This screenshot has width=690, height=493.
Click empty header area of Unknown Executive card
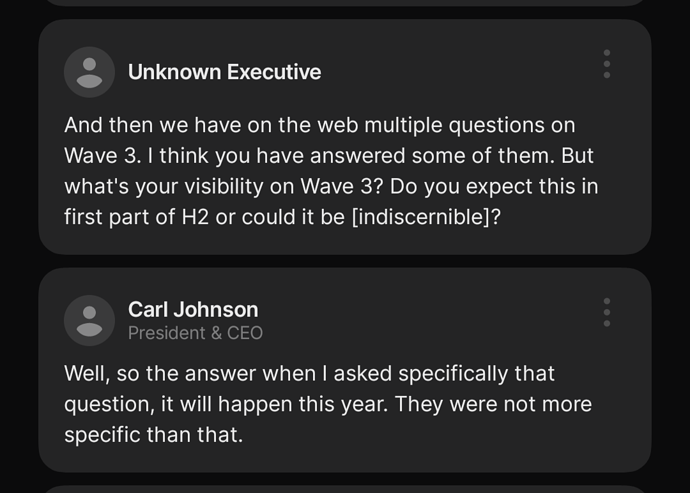click(458, 72)
